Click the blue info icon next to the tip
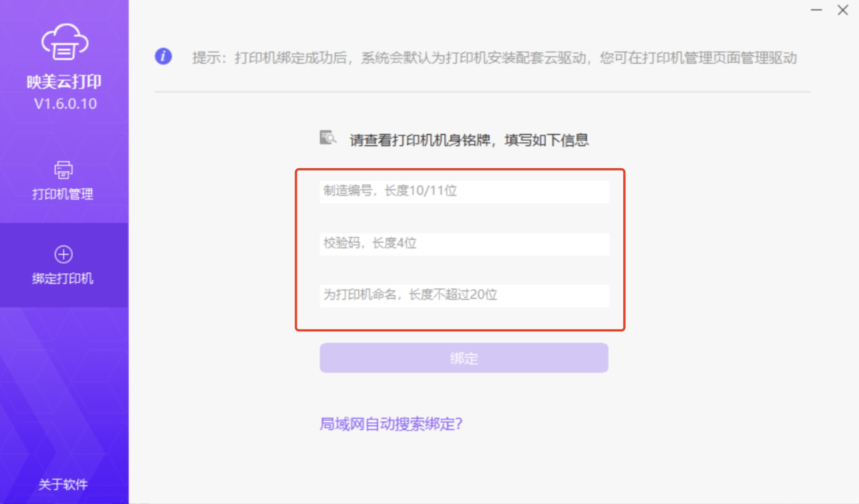The height and width of the screenshot is (504, 859). coord(163,56)
